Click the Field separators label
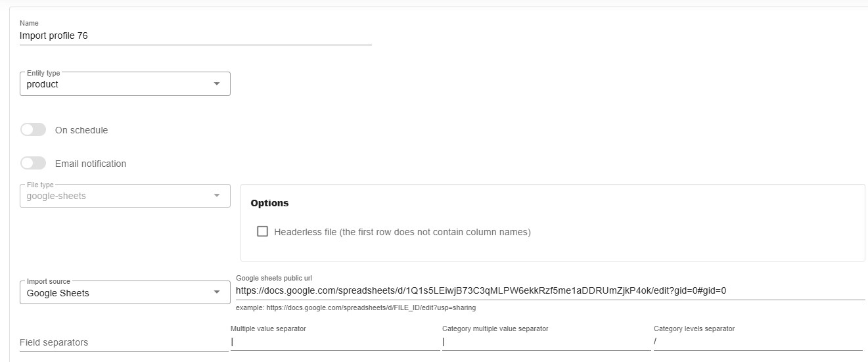The height and width of the screenshot is (362, 868). [x=54, y=342]
